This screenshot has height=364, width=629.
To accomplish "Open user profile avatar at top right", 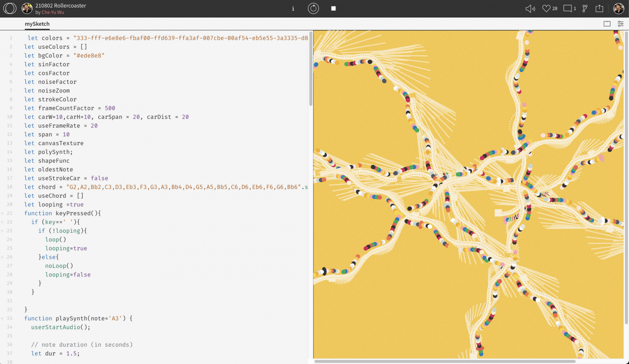I will [618, 9].
